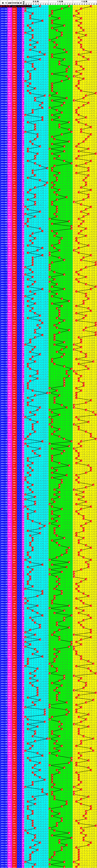Select the row labeled 2014-300
Viewport: 97px width, 868px height.
[48, 730]
